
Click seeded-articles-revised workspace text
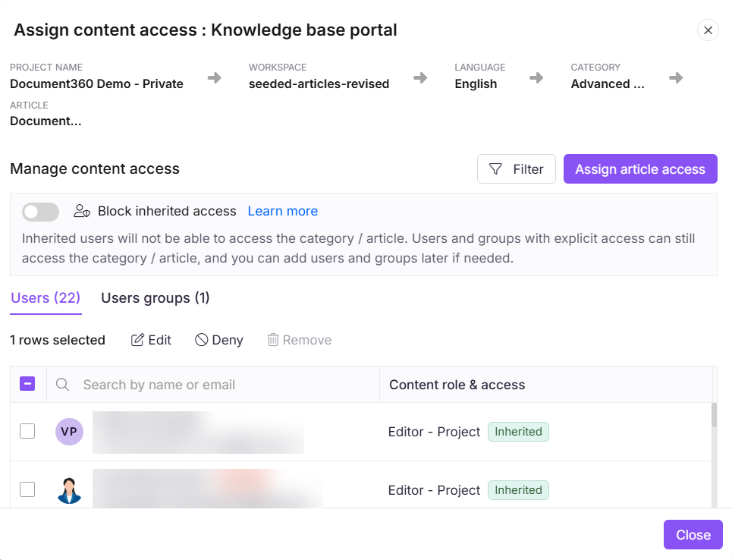[319, 84]
